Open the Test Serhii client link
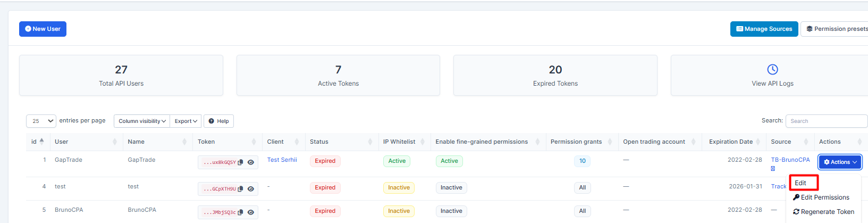The image size is (868, 223). click(x=282, y=160)
